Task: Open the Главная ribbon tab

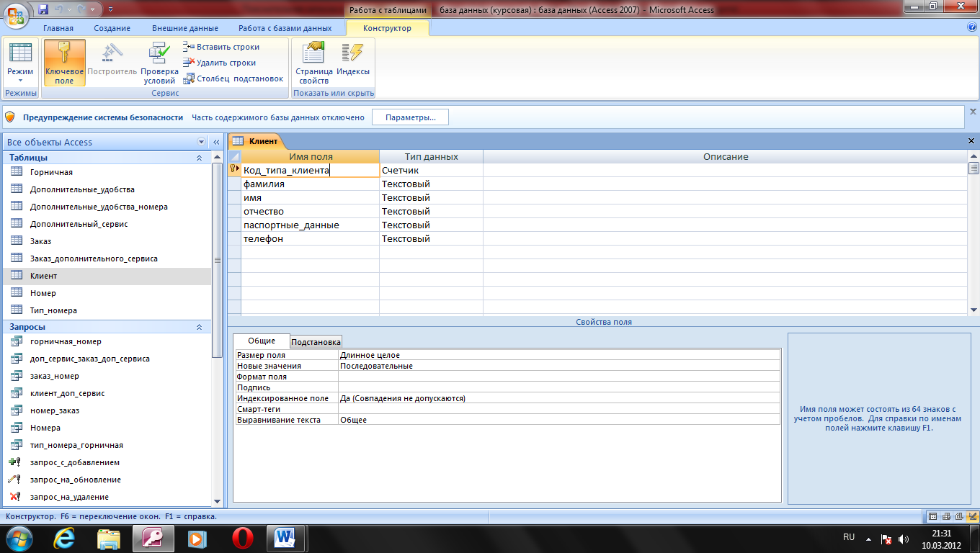Action: [x=58, y=28]
